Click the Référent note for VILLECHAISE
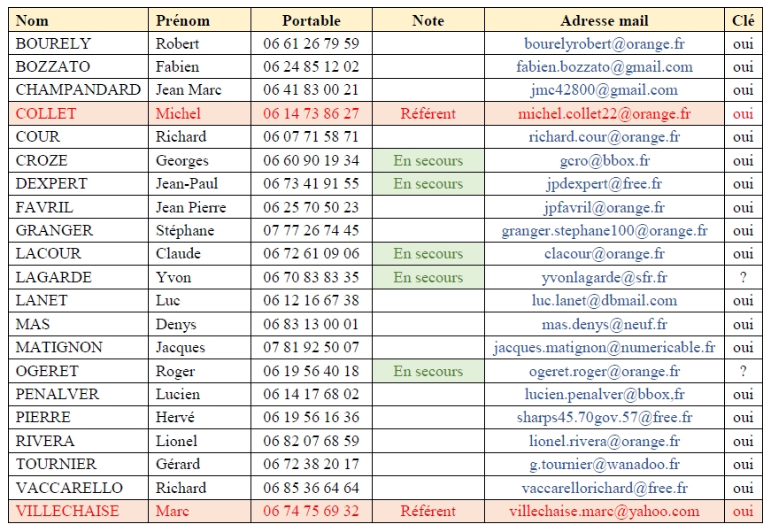The height and width of the screenshot is (532, 771). coord(428,512)
